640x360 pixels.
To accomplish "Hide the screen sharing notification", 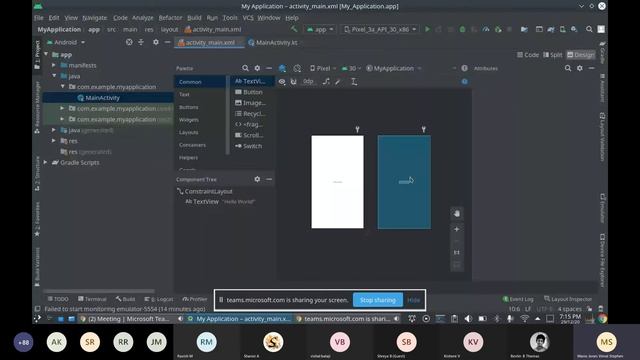I will (413, 300).
